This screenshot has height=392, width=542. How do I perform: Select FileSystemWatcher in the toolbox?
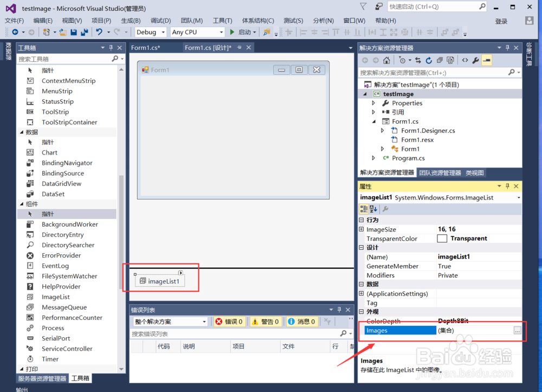coord(69,276)
